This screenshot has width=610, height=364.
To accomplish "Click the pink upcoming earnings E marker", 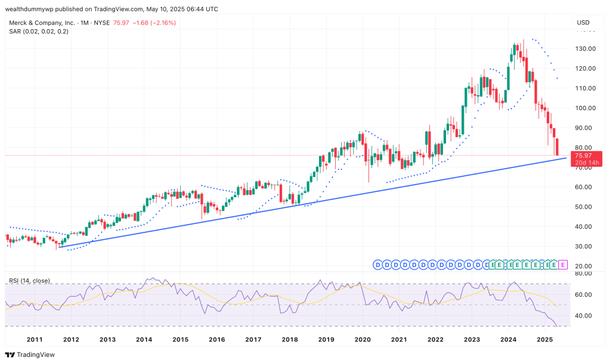I will tap(563, 265).
